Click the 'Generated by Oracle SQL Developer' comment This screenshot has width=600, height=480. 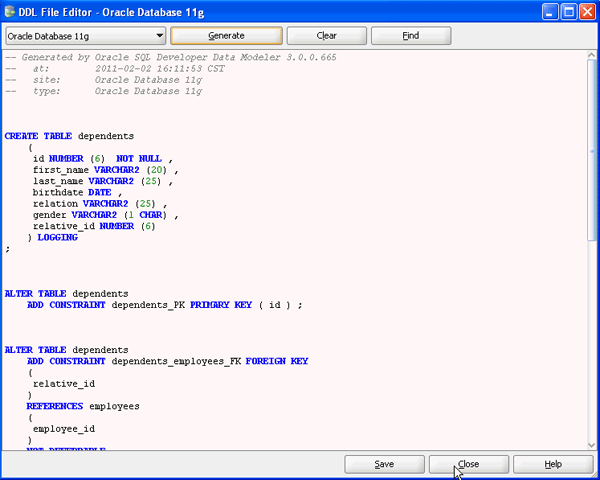(x=171, y=57)
